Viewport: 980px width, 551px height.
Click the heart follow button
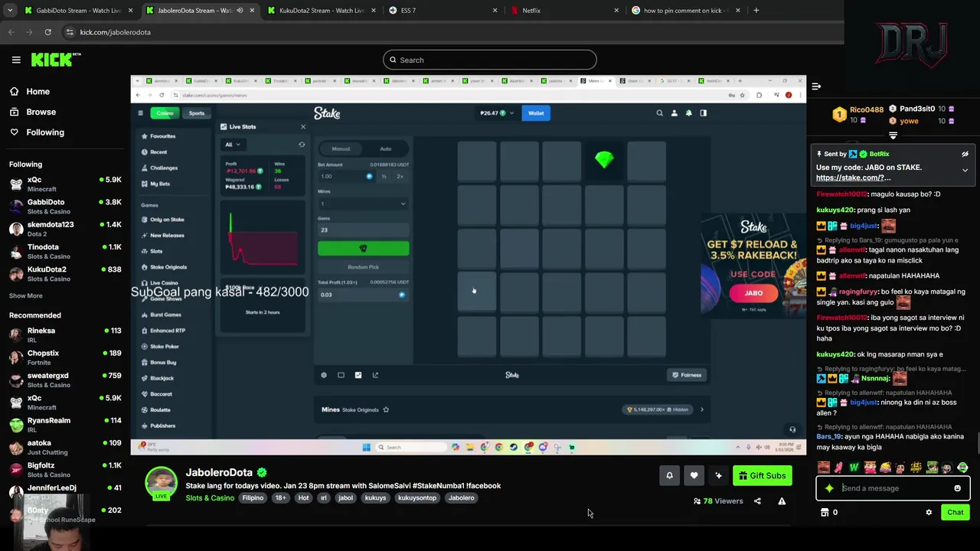694,475
